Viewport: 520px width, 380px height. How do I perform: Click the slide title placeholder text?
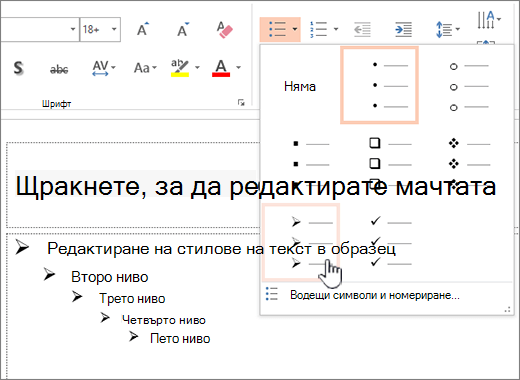(x=256, y=186)
